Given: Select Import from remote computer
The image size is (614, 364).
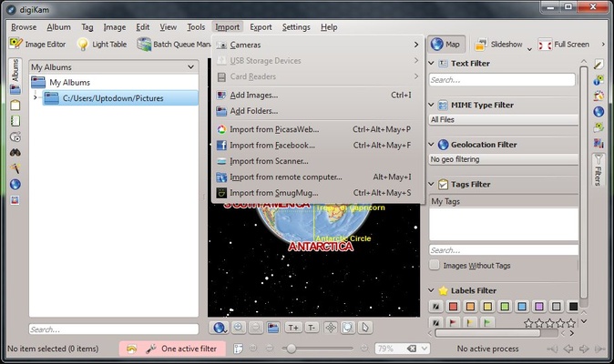Looking at the screenshot, I should pos(318,177).
